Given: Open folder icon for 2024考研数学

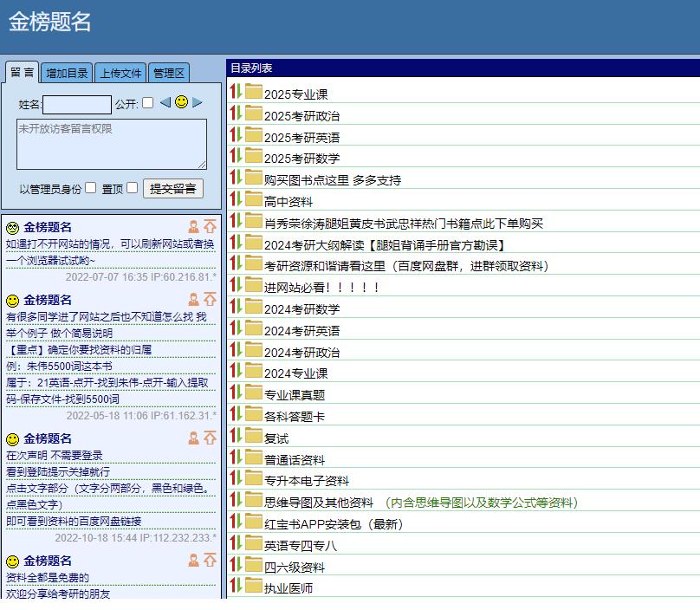Looking at the screenshot, I should [253, 307].
